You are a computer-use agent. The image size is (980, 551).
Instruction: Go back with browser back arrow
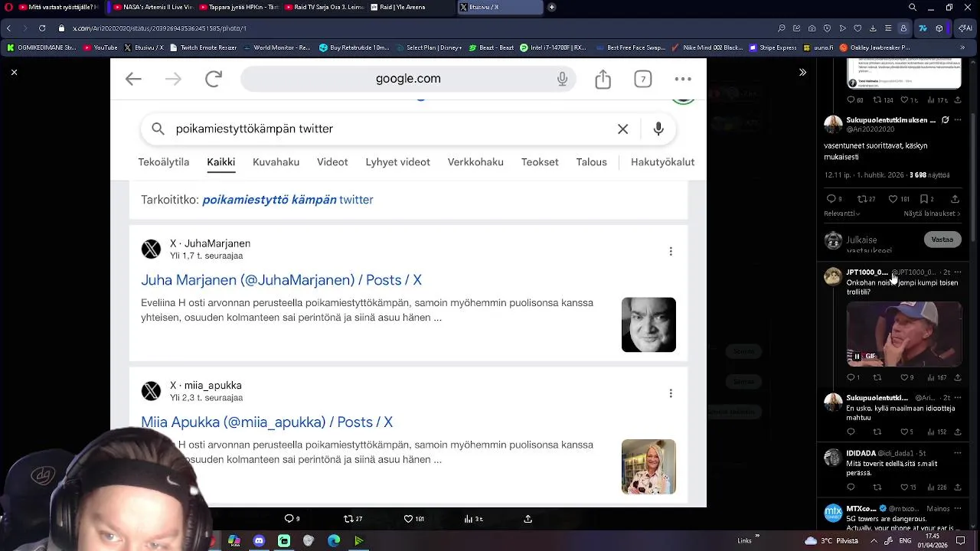[8, 28]
